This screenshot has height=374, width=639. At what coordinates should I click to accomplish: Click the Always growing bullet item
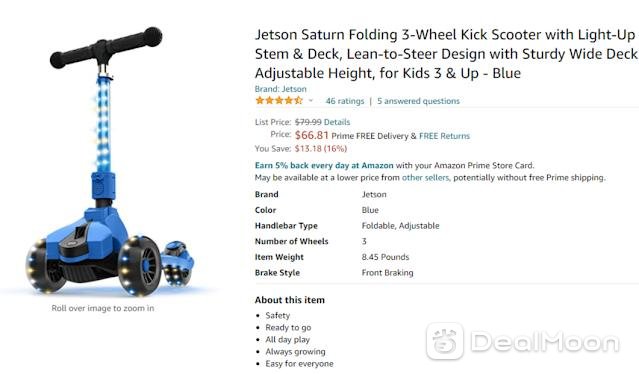(x=295, y=352)
